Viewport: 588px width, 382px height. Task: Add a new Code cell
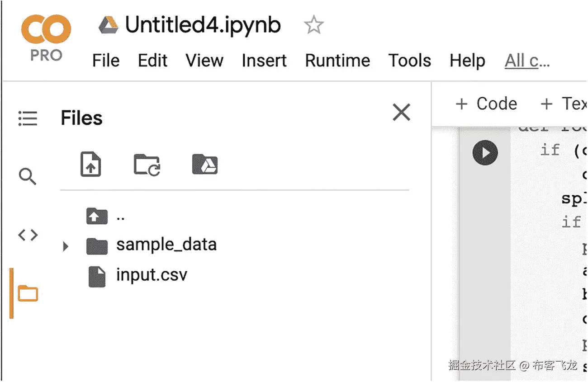coord(487,104)
